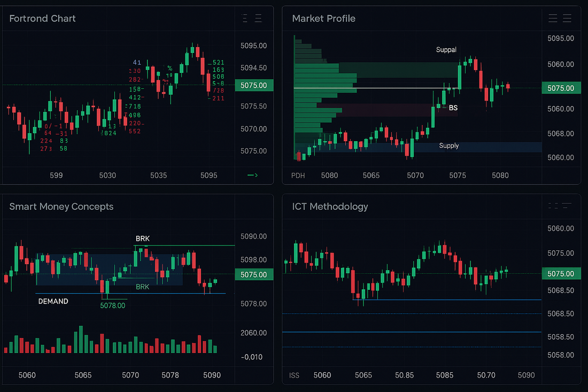Select the green 5078.00 price annotation

113,305
